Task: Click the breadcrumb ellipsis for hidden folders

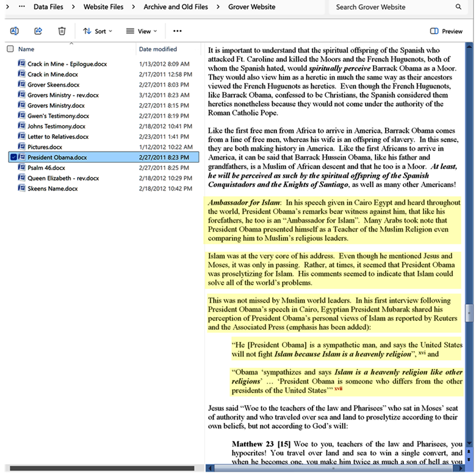Action: tap(22, 7)
